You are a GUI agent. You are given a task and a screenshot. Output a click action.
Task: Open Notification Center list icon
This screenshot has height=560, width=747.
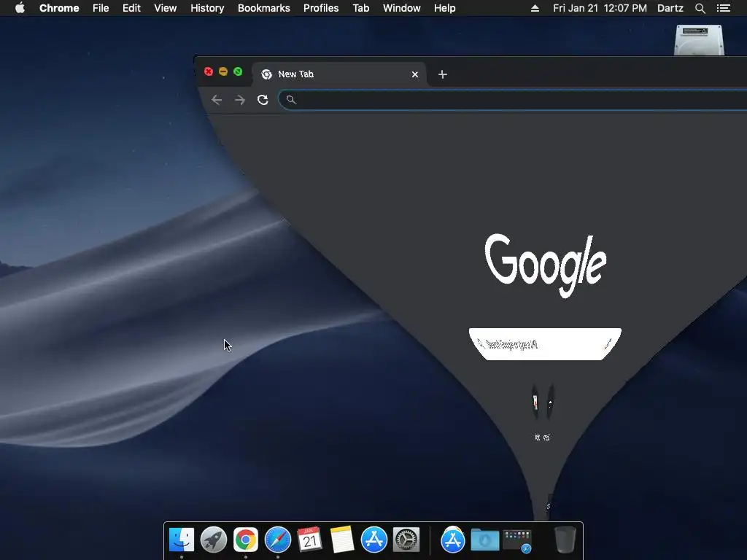point(723,8)
